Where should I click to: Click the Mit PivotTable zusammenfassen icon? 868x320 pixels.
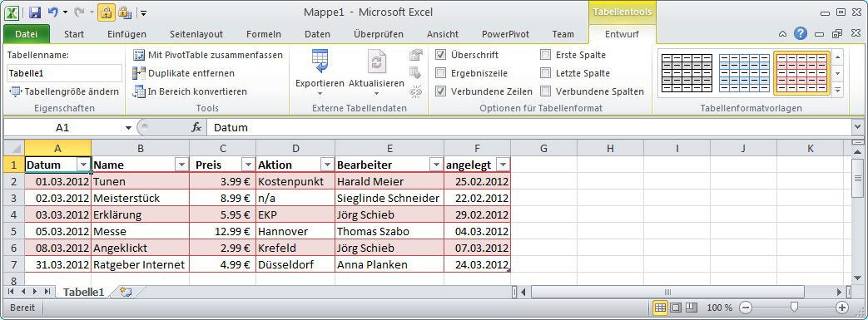139,55
